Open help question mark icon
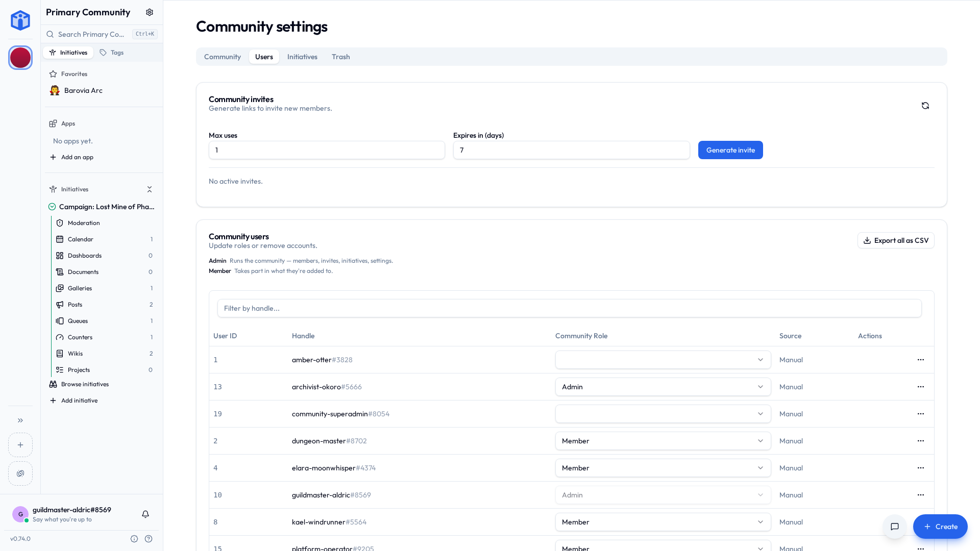 149,539
